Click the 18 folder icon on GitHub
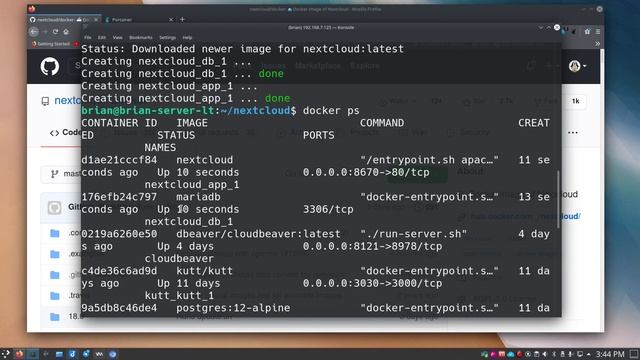640x360 pixels. (55, 317)
